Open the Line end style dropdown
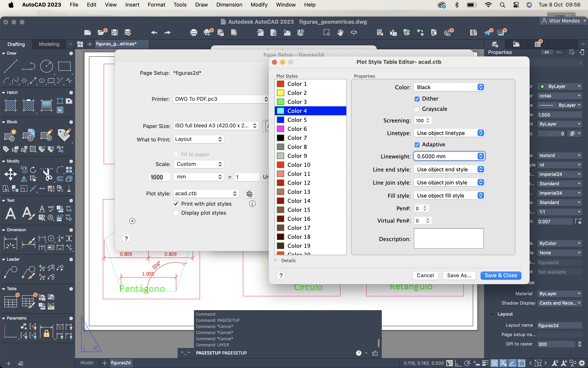The height and width of the screenshot is (368, 588). (x=449, y=169)
